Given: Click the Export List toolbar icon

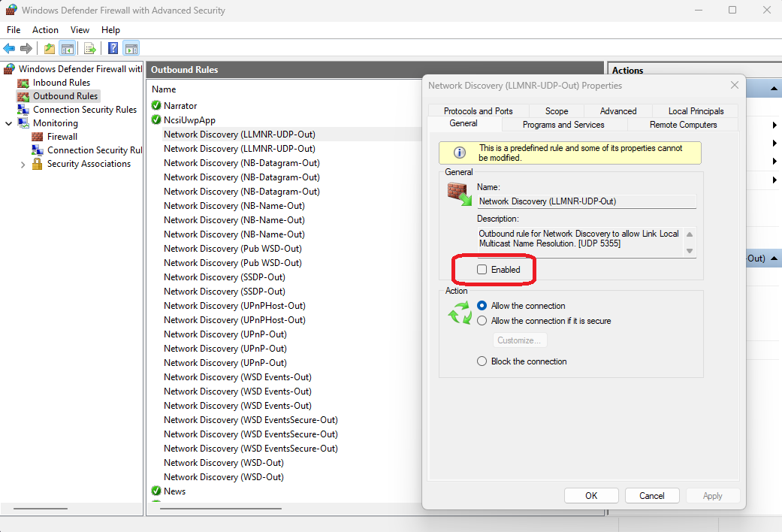Looking at the screenshot, I should point(90,48).
